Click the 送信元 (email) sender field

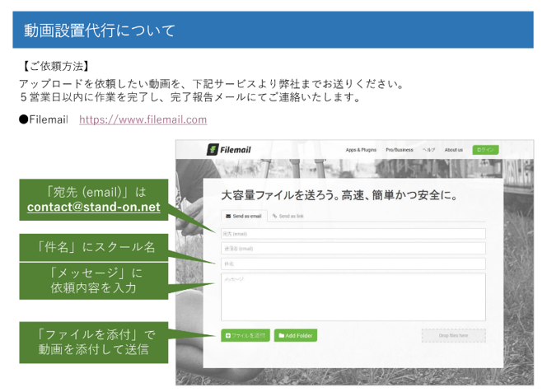coord(353,249)
